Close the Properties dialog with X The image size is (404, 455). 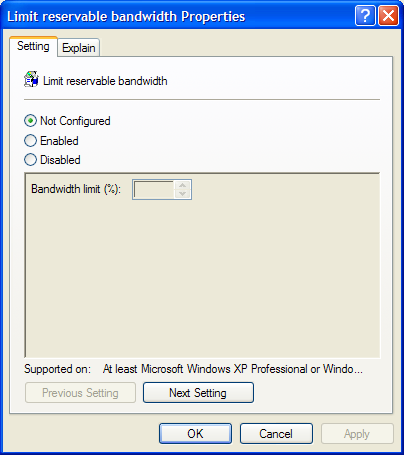pyautogui.click(x=389, y=15)
